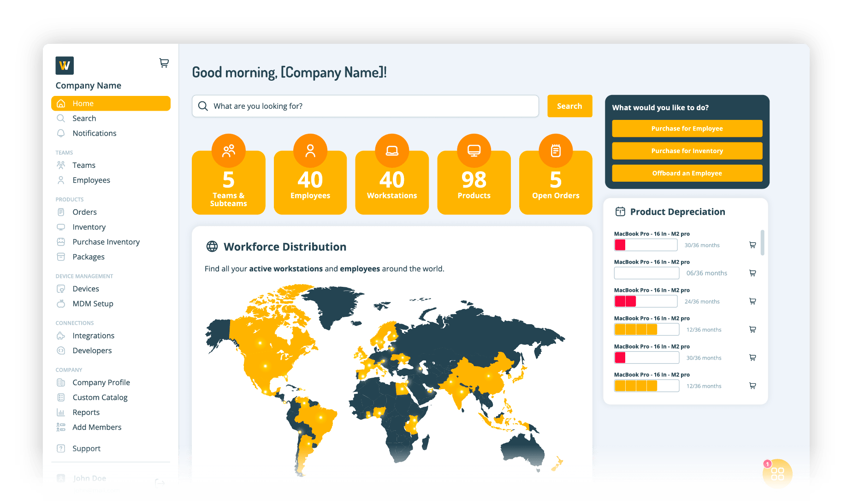This screenshot has height=504, width=853.
Task: Focus the 'What are you looking for?' field
Action: pos(369,106)
